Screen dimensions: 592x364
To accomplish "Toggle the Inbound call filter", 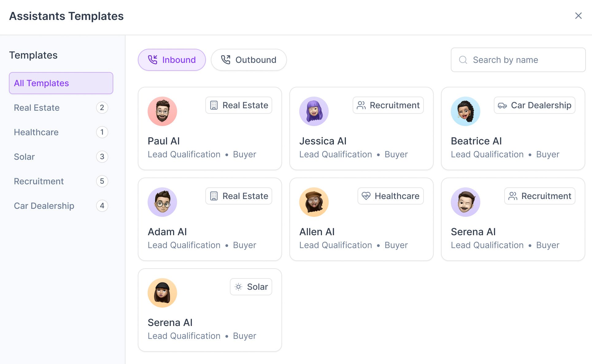I will tap(172, 59).
